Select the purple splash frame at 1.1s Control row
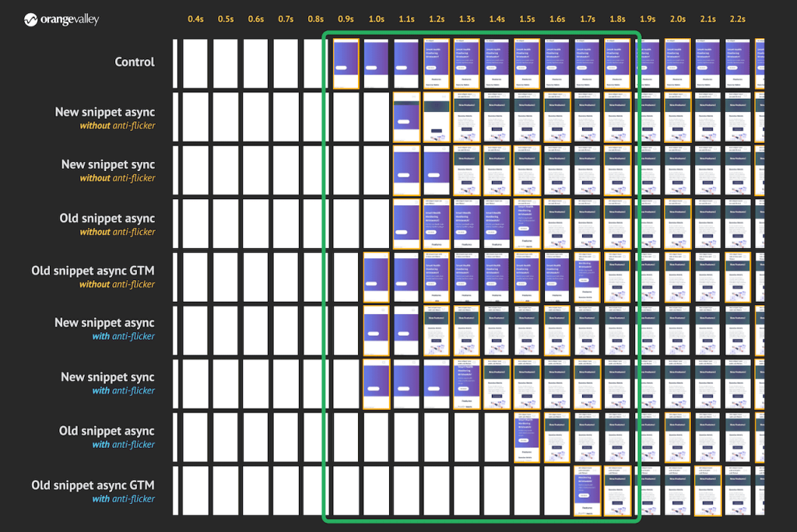The image size is (797, 532). (x=406, y=62)
